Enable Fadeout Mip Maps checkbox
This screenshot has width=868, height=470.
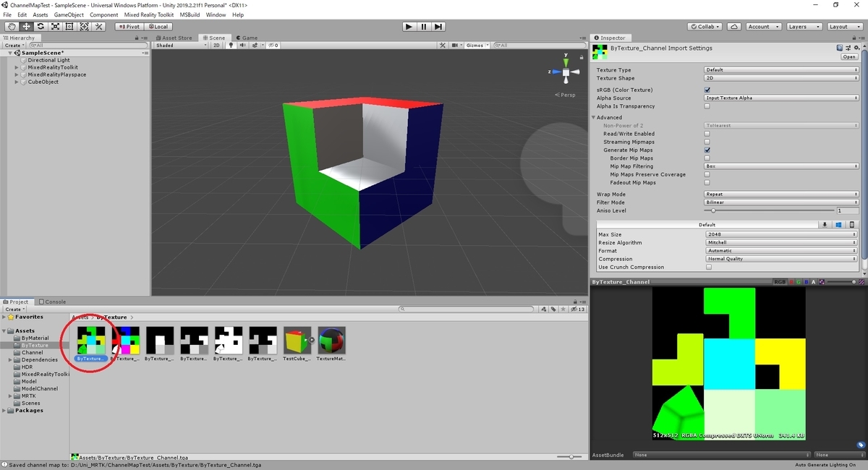pos(707,182)
